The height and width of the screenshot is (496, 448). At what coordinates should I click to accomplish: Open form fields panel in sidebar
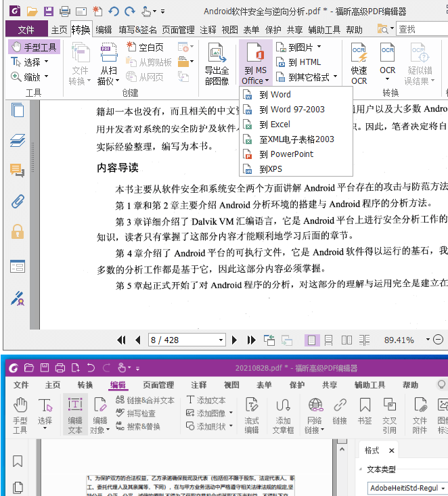point(18,267)
